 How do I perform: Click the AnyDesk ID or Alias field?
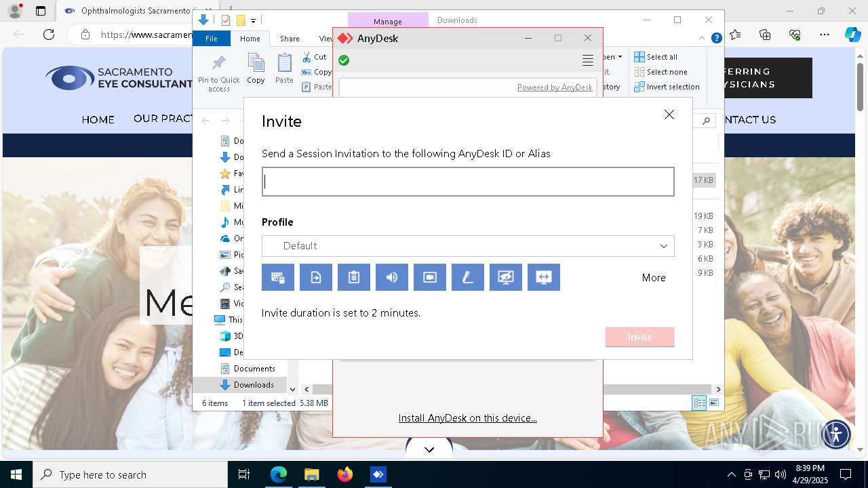pyautogui.click(x=468, y=182)
